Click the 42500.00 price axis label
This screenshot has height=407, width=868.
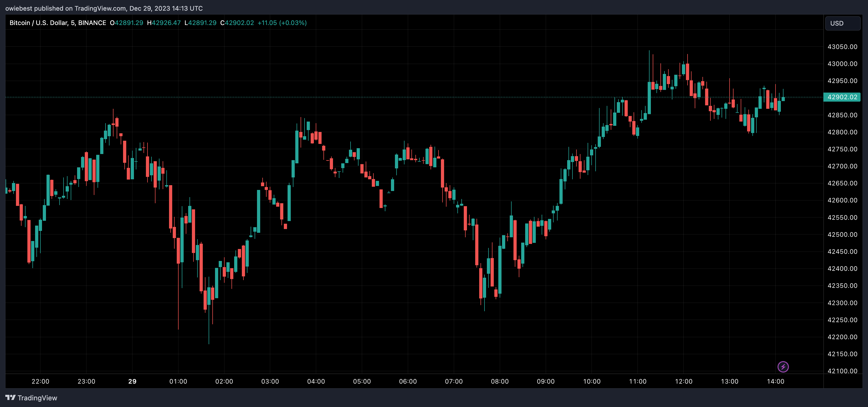842,234
